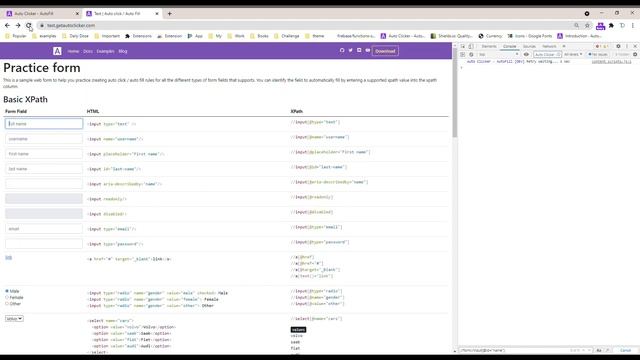
Task: Click the site logo in purple header
Action: (x=57, y=51)
